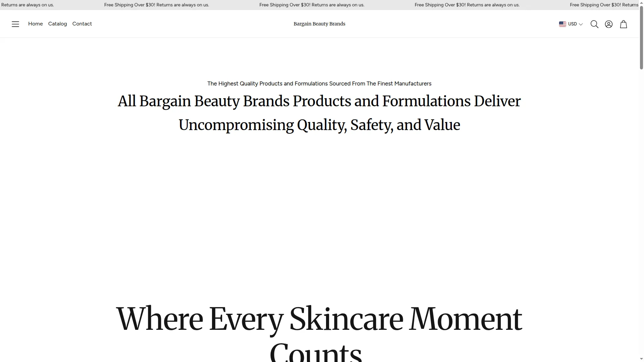Image resolution: width=644 pixels, height=362 pixels.
Task: Click the scrollbar down arrow
Action: [x=641, y=359]
